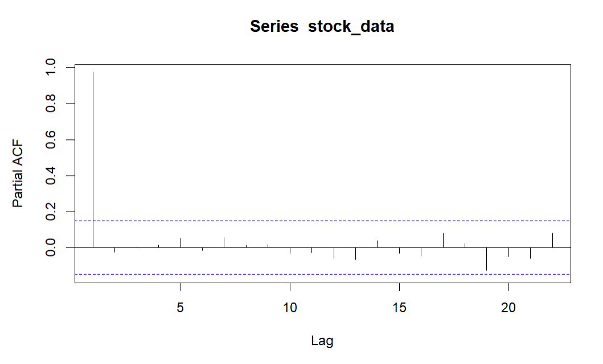Click the y-axis tick label 0.4
The image size is (603, 364).
pos(51,176)
